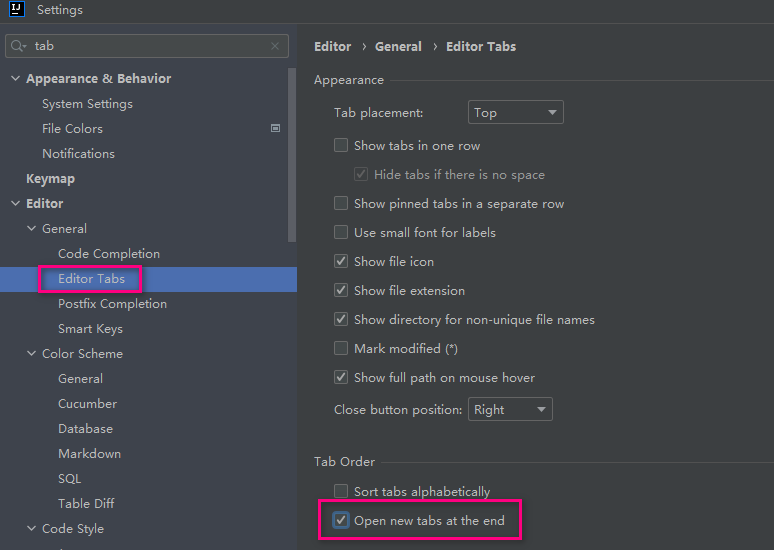774x550 pixels.
Task: Enable Use small font for labels
Action: tap(341, 232)
